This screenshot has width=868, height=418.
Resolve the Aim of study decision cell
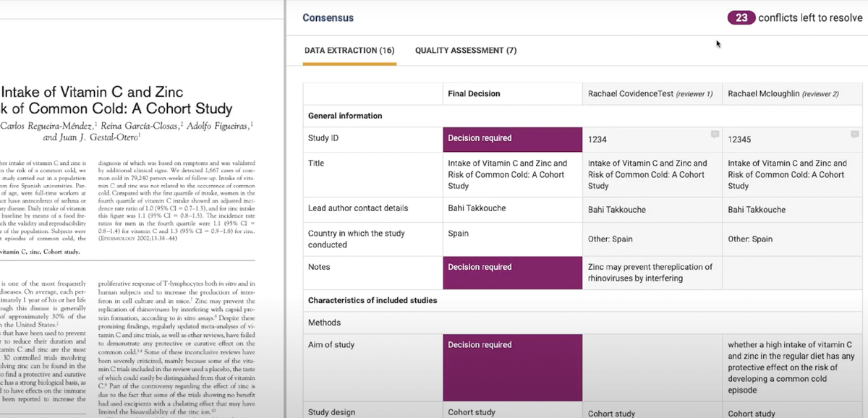[512, 367]
